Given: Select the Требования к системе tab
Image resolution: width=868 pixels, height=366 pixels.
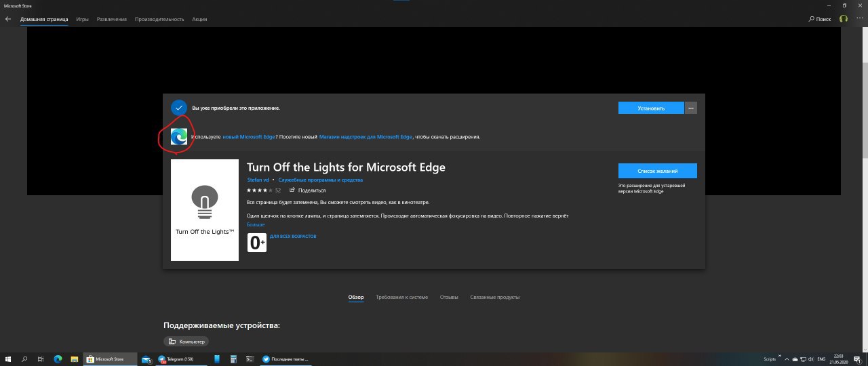Looking at the screenshot, I should click(402, 298).
